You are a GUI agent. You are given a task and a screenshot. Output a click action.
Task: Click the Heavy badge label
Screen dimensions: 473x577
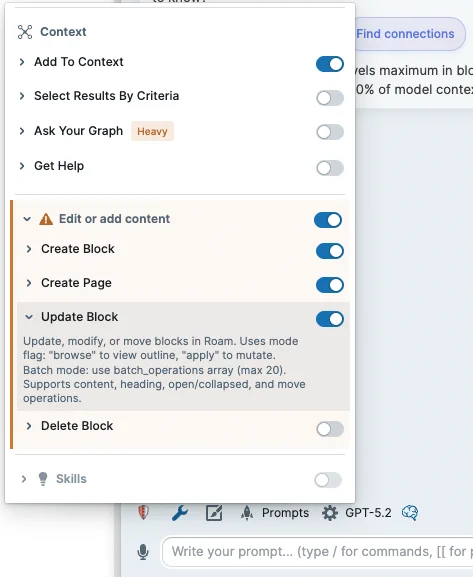tap(152, 131)
